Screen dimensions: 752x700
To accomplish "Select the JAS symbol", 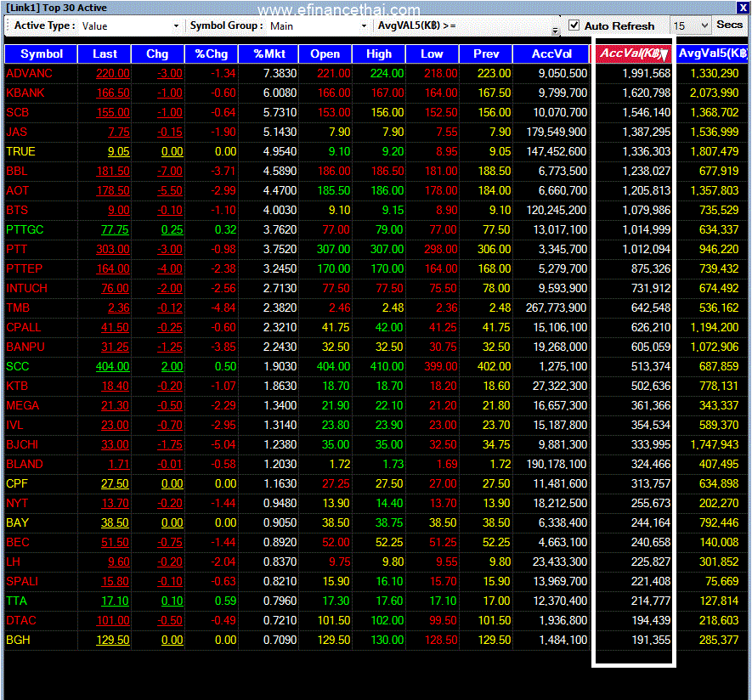I will point(16,132).
